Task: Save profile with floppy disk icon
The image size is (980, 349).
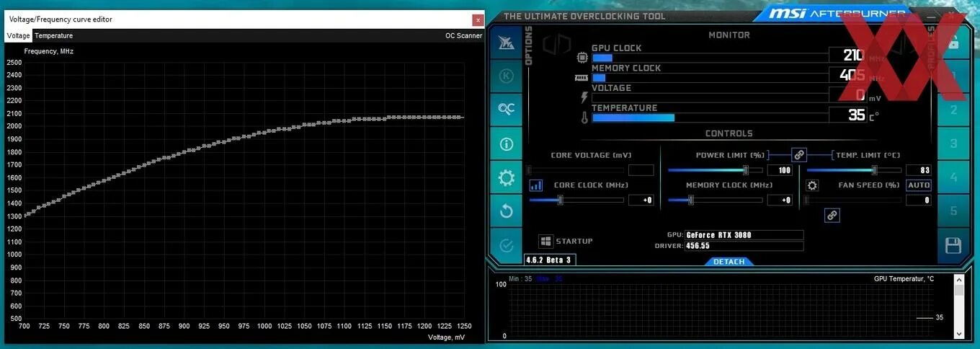Action: [x=953, y=245]
